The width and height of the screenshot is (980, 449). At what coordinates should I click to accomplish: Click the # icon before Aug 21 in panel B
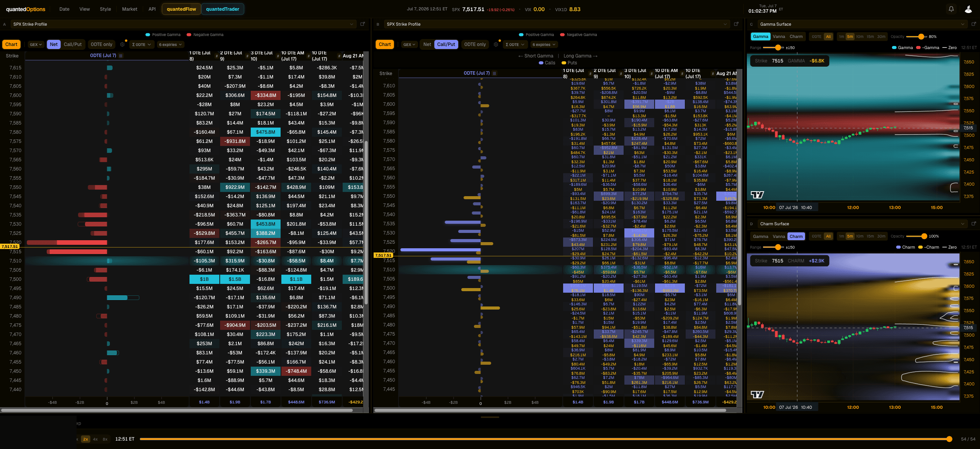[x=713, y=74]
